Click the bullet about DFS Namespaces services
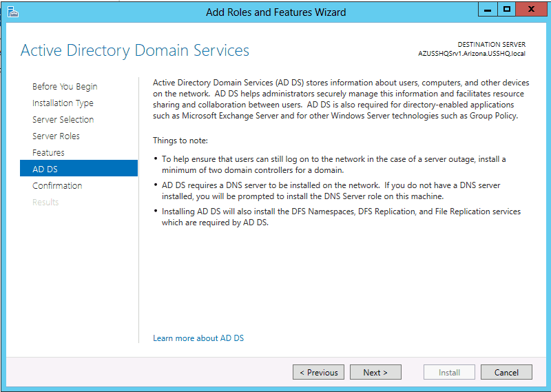551x392 pixels. coord(341,217)
